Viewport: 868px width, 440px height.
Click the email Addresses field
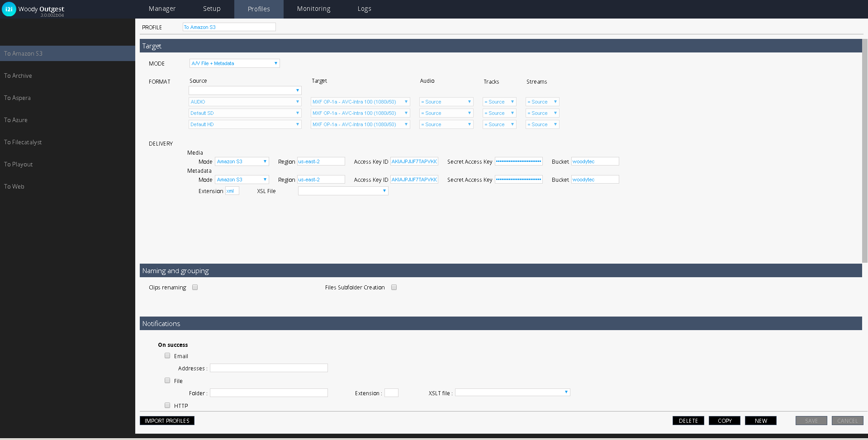tap(269, 368)
